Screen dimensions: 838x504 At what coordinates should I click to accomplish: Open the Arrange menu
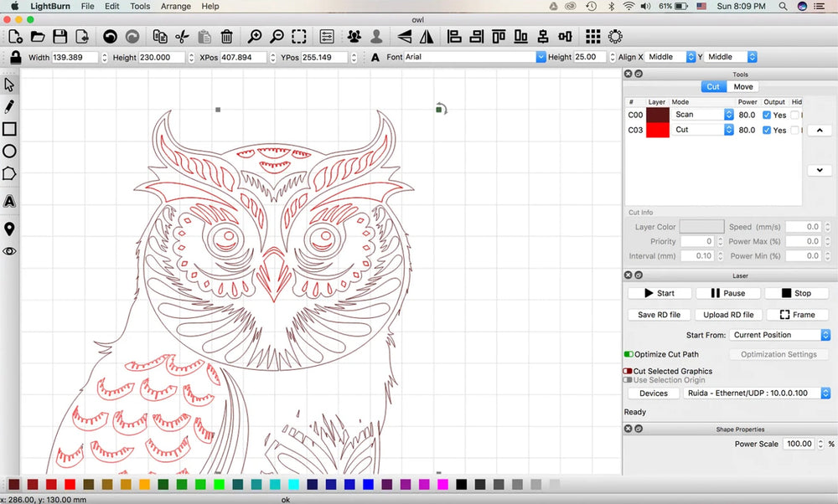[175, 6]
